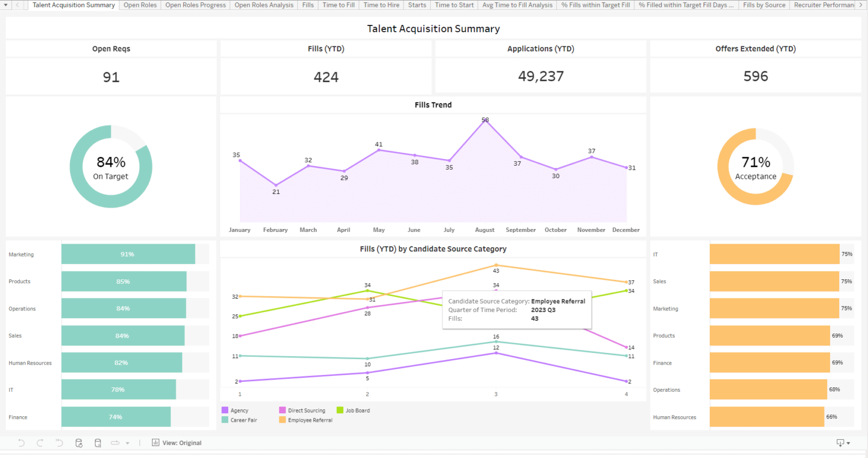868x458 pixels.
Task: Switch to the Open Roles tab
Action: click(140, 5)
